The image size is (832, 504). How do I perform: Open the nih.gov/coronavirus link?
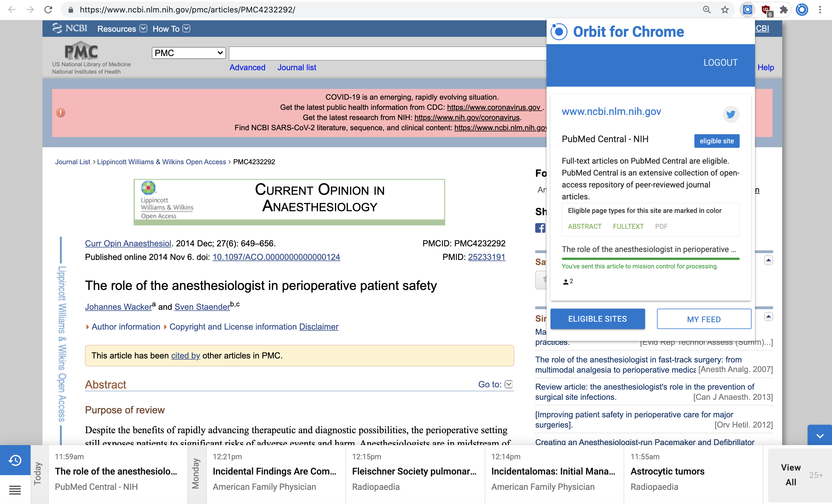click(467, 118)
